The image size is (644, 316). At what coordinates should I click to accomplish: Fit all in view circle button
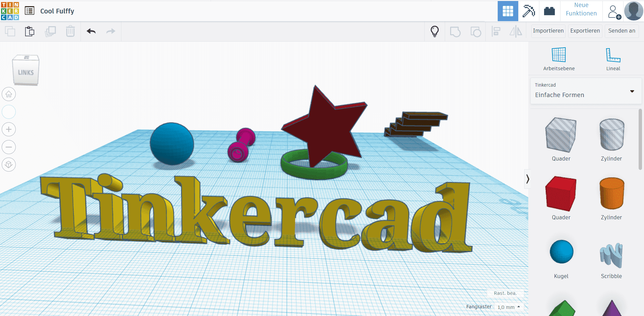coord(9,112)
